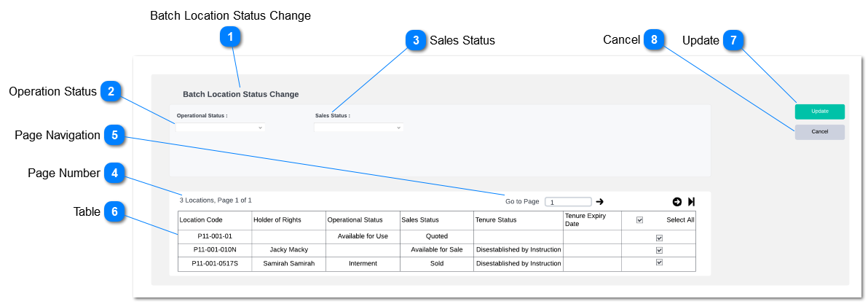Click Sold sales status cell
Viewport: 868px width, 304px height.
[437, 264]
